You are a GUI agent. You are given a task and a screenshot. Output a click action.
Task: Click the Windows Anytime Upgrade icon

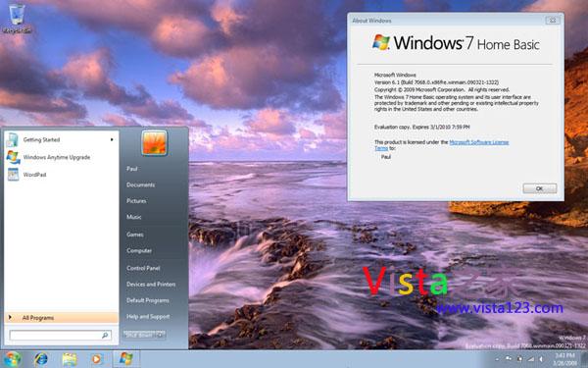pos(13,157)
